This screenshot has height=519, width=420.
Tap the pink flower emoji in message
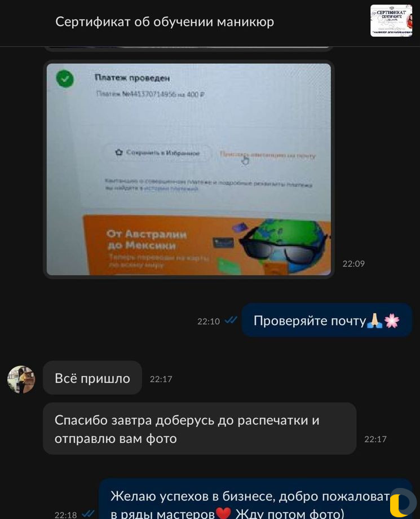pos(392,320)
